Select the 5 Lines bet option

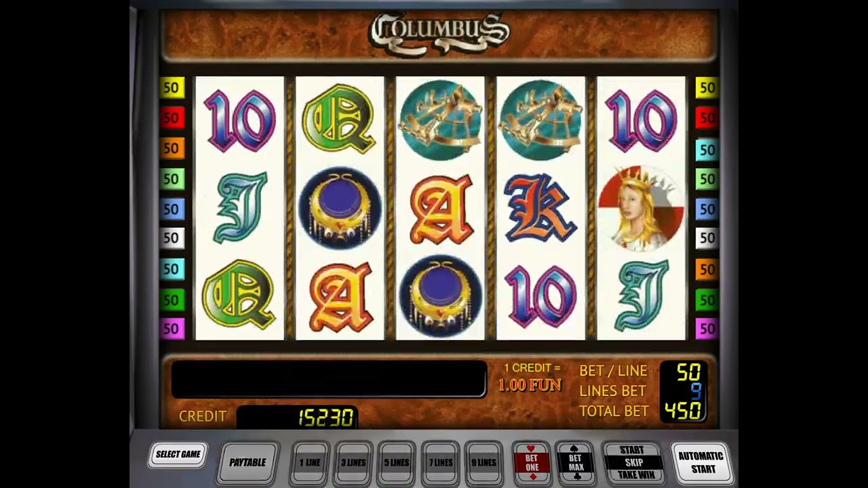point(397,463)
